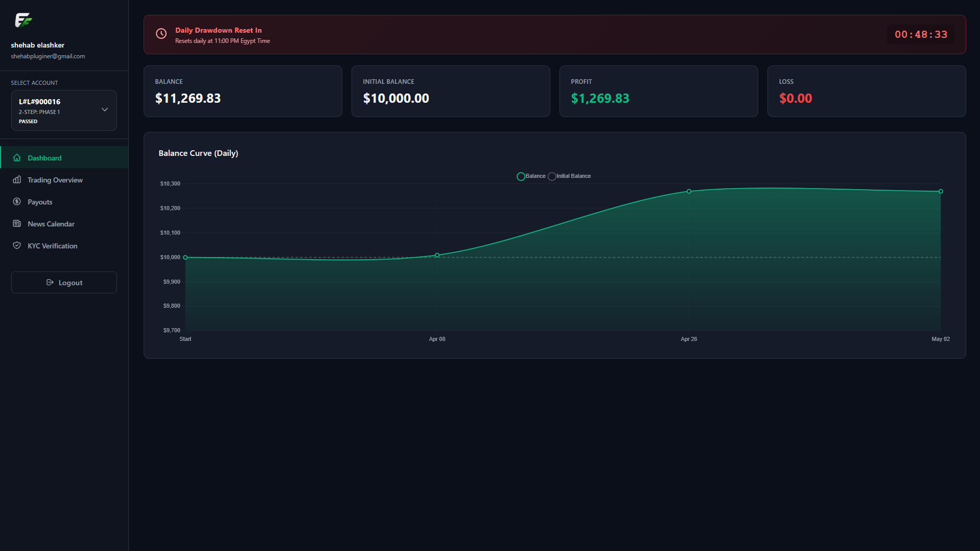This screenshot has width=980, height=551.
Task: Click the May 02 data point on the curve
Action: [x=941, y=191]
